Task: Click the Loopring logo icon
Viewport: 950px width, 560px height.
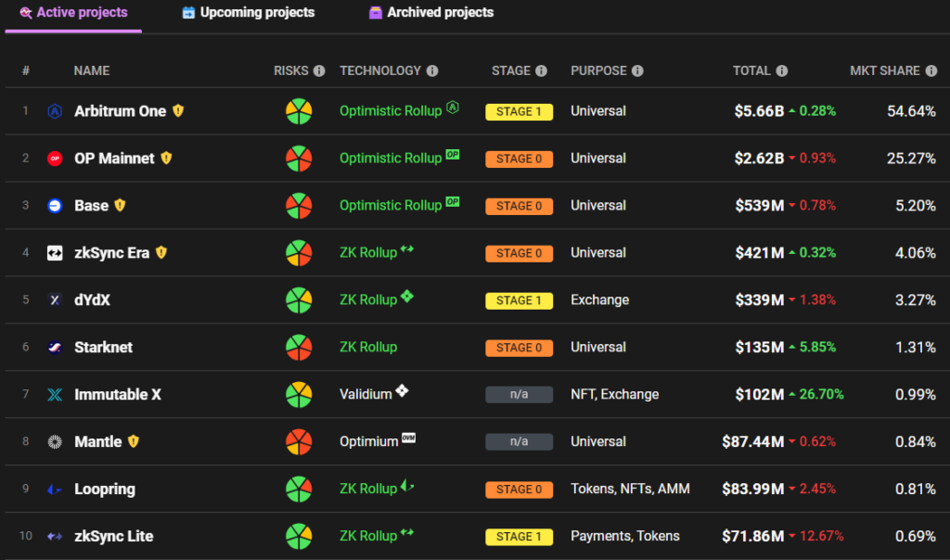Action: [55, 490]
